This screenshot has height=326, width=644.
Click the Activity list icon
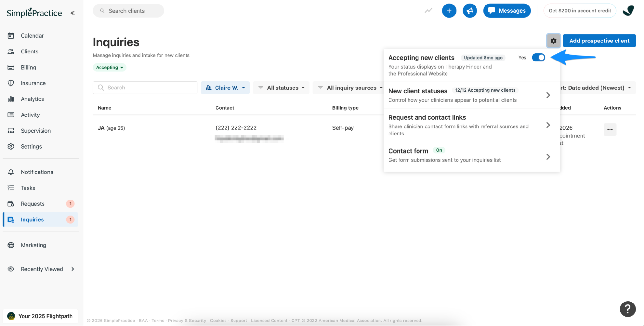[x=11, y=115]
